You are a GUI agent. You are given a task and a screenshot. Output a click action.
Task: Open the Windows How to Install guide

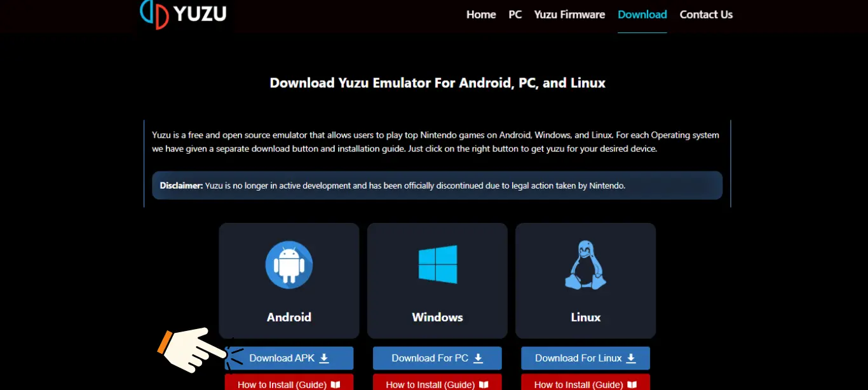coord(437,384)
